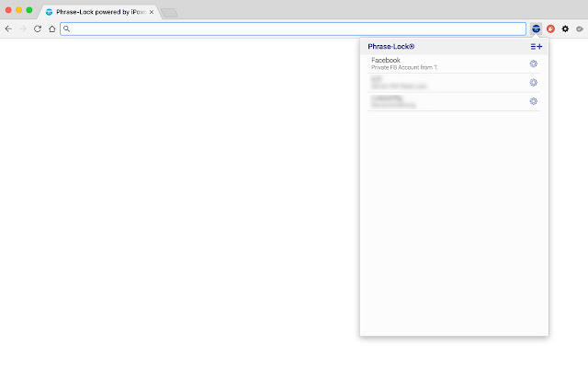Open settings gear for the Facebook entry
Viewport: 588px width, 368px height.
(x=533, y=63)
